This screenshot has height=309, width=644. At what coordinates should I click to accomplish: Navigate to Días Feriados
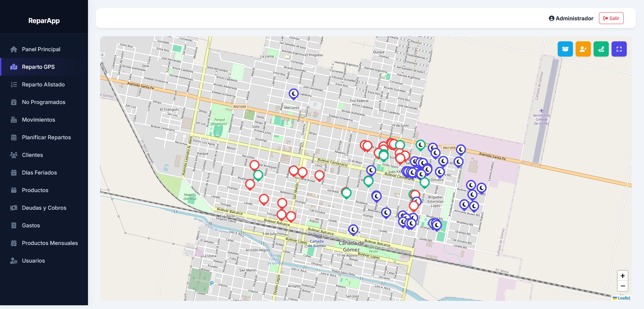(44, 172)
